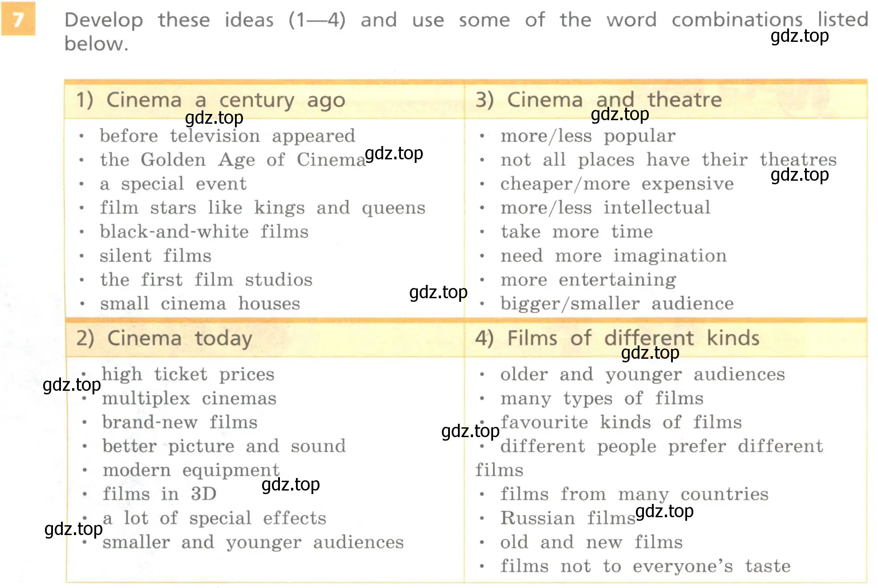This screenshot has height=588, width=878.
Task: Click 'black-and-white films' item
Action: (x=204, y=231)
